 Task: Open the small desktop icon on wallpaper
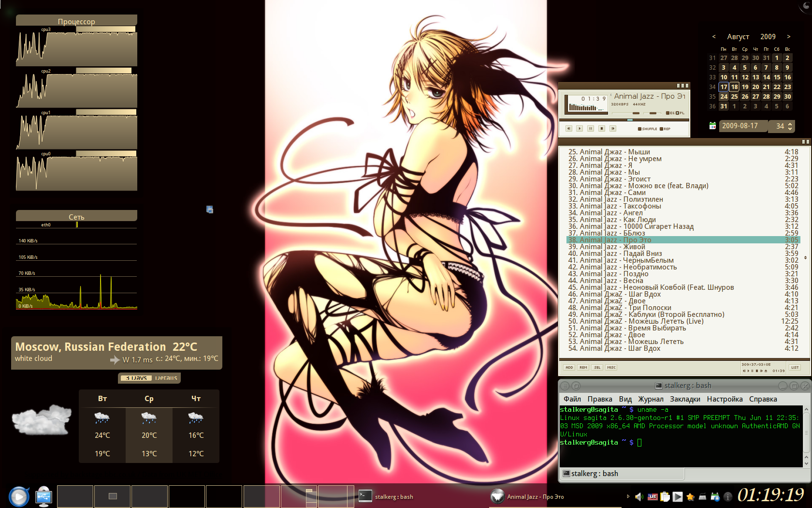coord(209,209)
